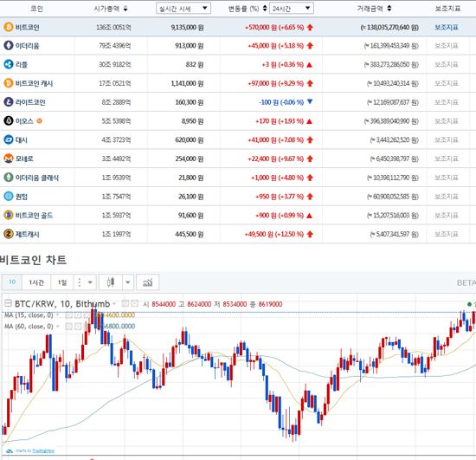This screenshot has height=460, width=476.
Task: Click the 퀀텀 coin name
Action: 22,197
